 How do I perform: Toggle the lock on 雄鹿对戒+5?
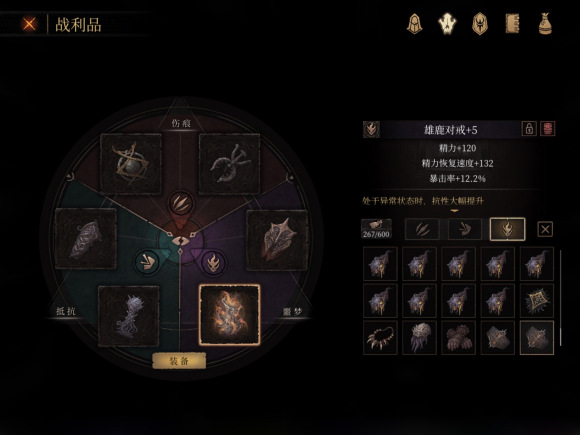(x=529, y=129)
